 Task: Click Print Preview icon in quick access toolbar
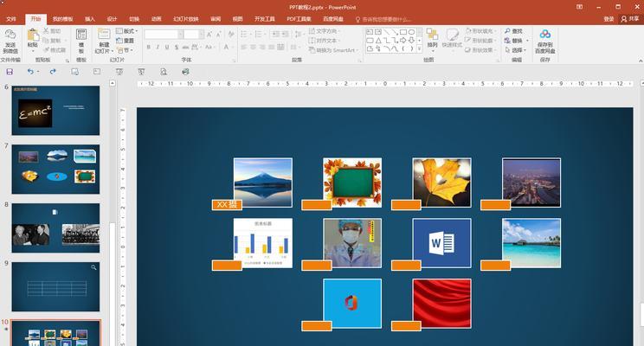click(x=164, y=72)
